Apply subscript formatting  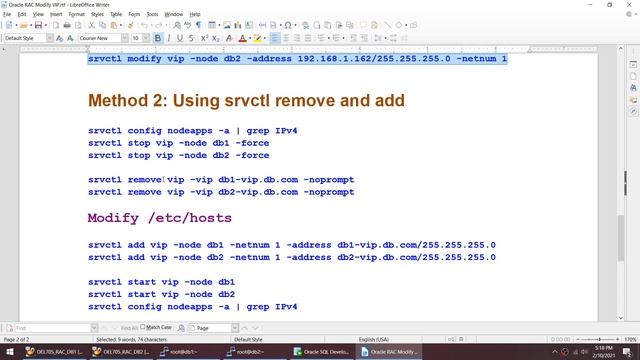216,38
